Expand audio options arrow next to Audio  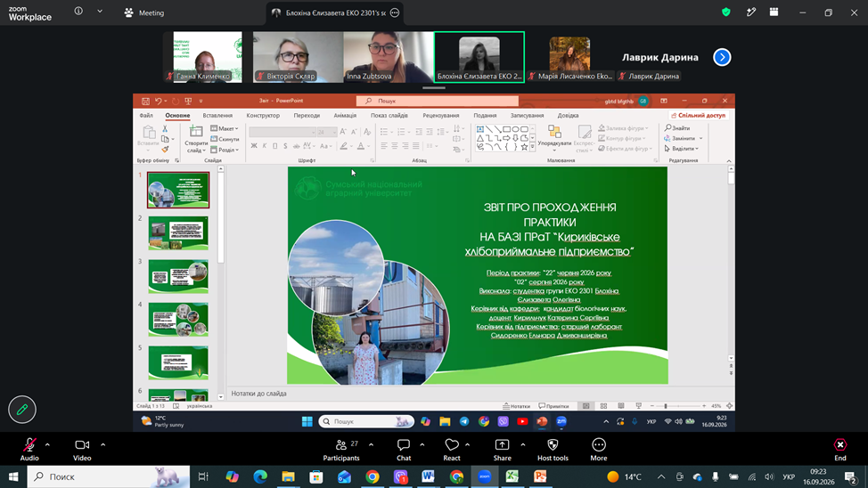tap(47, 444)
